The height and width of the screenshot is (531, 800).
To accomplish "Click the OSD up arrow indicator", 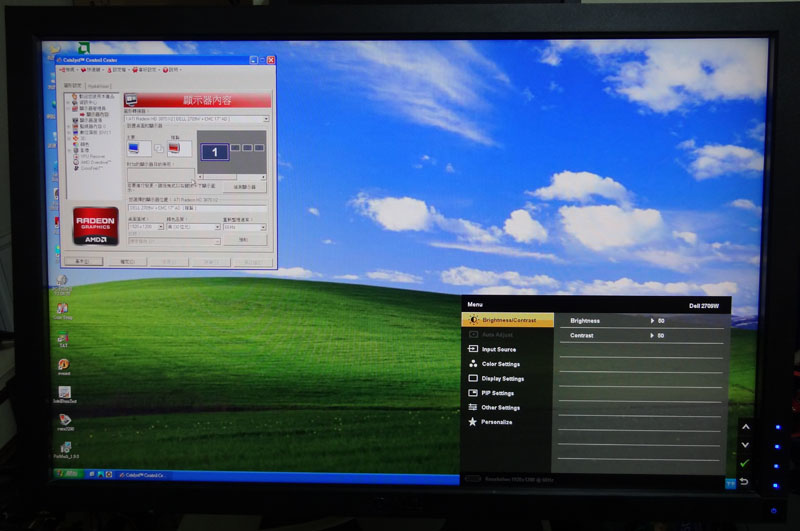I will coord(745,427).
